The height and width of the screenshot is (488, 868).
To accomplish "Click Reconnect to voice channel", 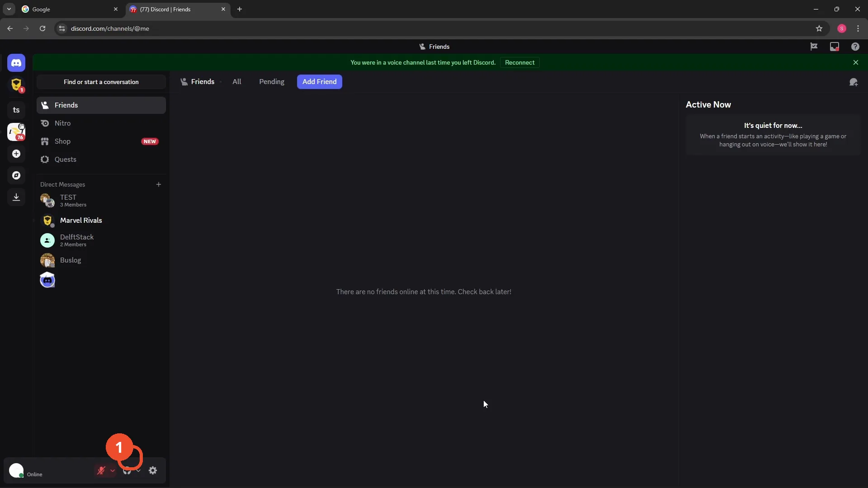I will (519, 63).
